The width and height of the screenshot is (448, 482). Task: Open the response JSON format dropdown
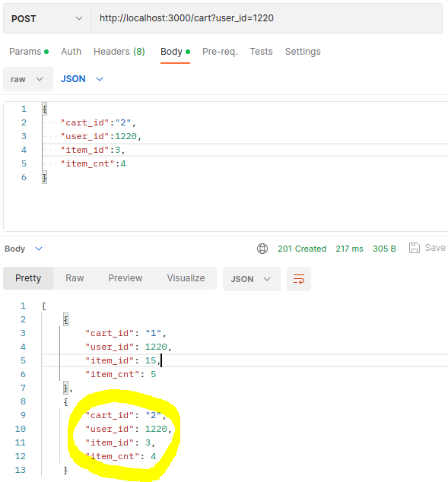tap(252, 279)
